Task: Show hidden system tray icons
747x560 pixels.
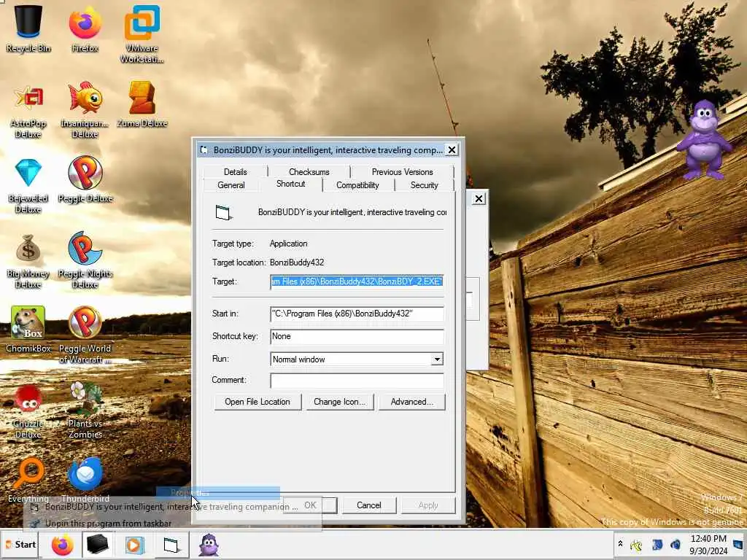Action: coord(620,543)
